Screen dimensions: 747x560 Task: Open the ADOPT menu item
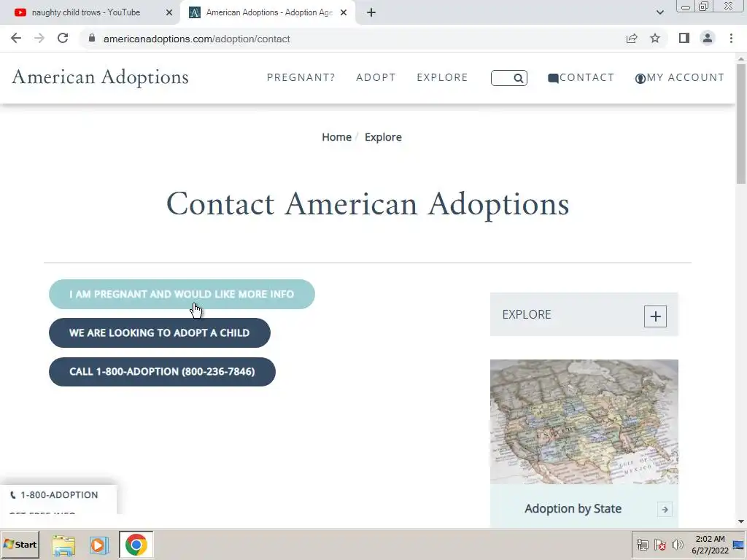pyautogui.click(x=376, y=77)
